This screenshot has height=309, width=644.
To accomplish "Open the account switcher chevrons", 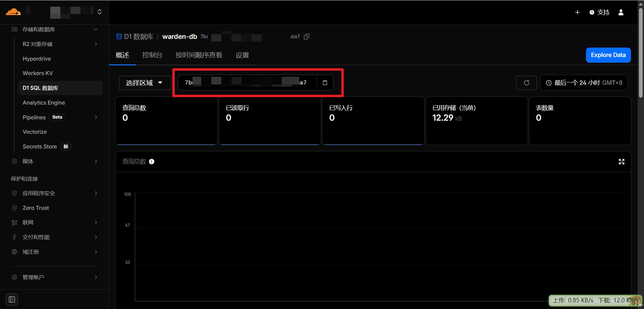I will click(x=100, y=12).
